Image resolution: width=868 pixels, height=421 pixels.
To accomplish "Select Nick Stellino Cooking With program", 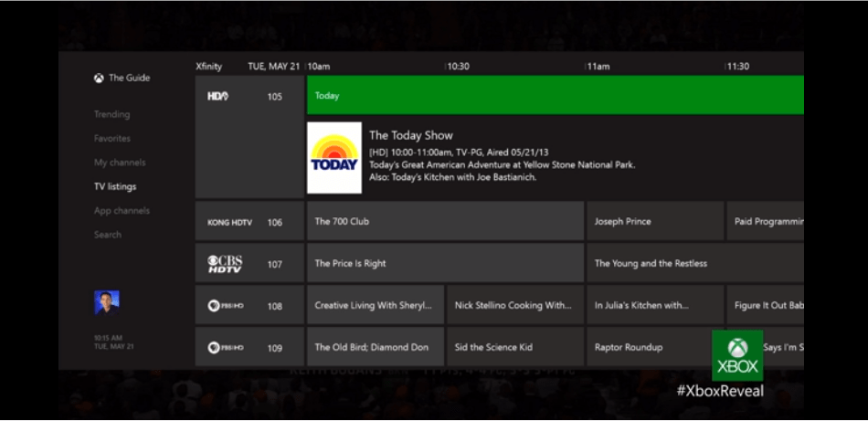I will tap(515, 305).
